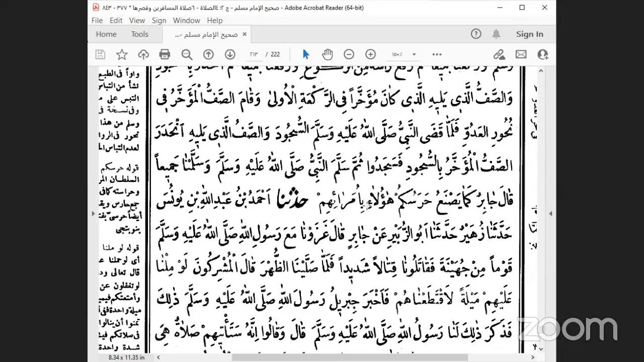Zoom in with plus icon
This screenshot has width=644, height=362.
[370, 54]
